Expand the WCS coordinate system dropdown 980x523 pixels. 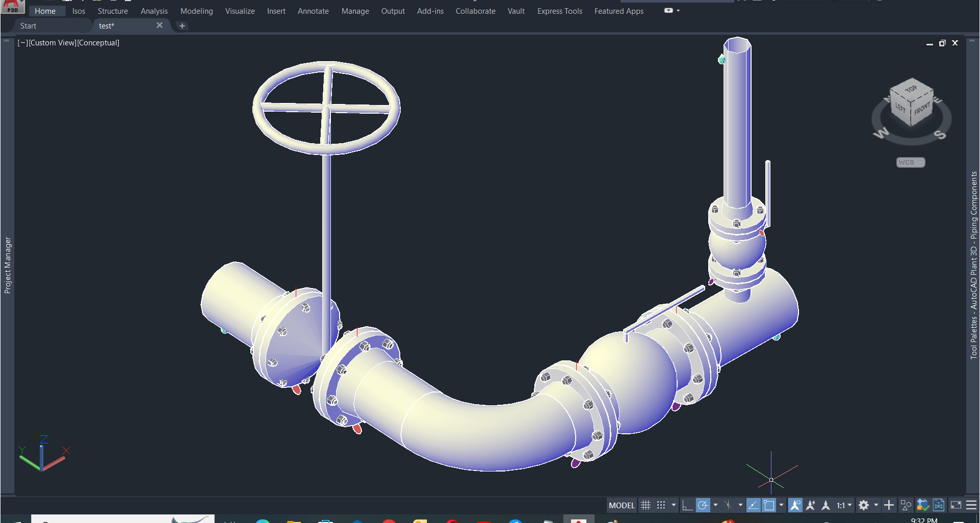click(911, 163)
